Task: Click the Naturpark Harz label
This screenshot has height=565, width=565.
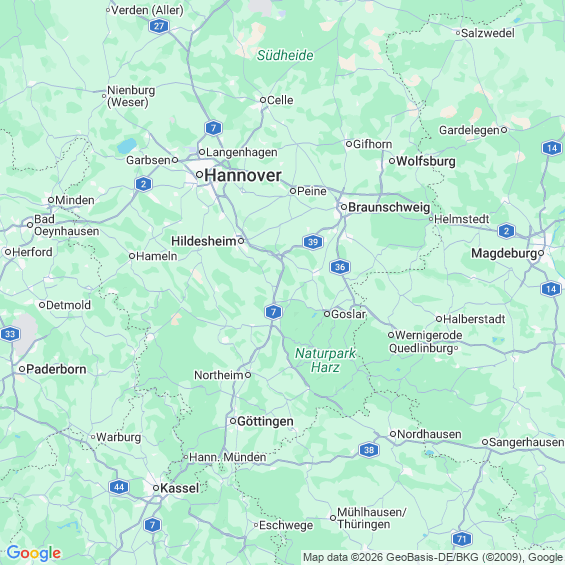Action: 325,360
